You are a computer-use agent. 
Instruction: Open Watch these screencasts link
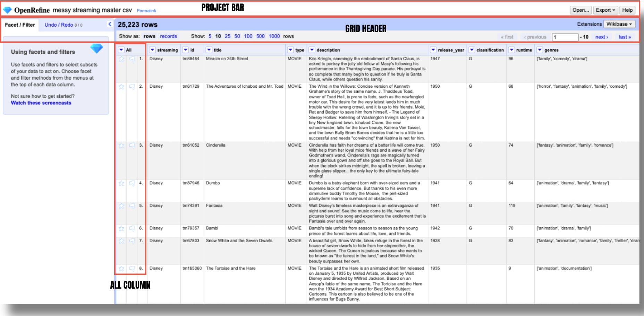pos(41,103)
